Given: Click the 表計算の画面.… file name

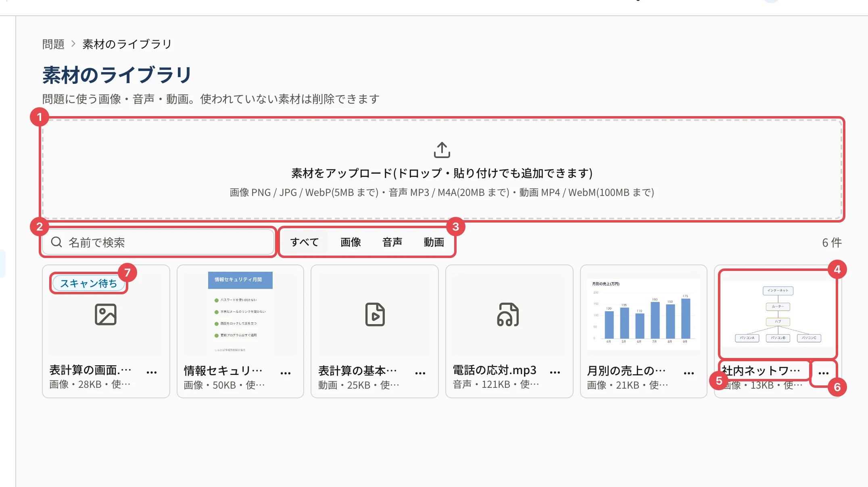Looking at the screenshot, I should (90, 370).
